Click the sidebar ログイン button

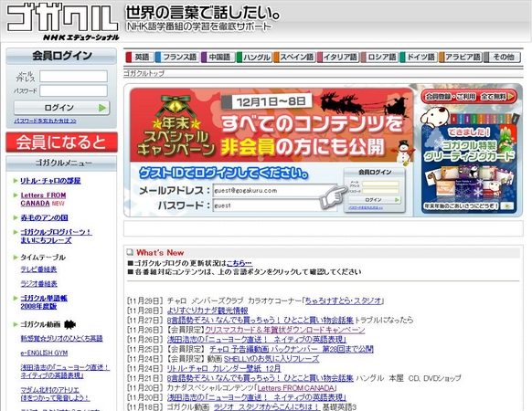61,108
